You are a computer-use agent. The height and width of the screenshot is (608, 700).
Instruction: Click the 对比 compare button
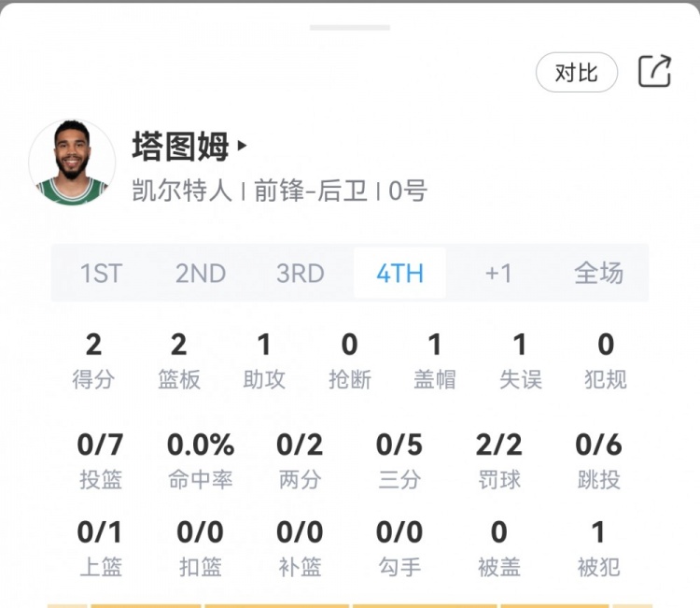pos(576,73)
